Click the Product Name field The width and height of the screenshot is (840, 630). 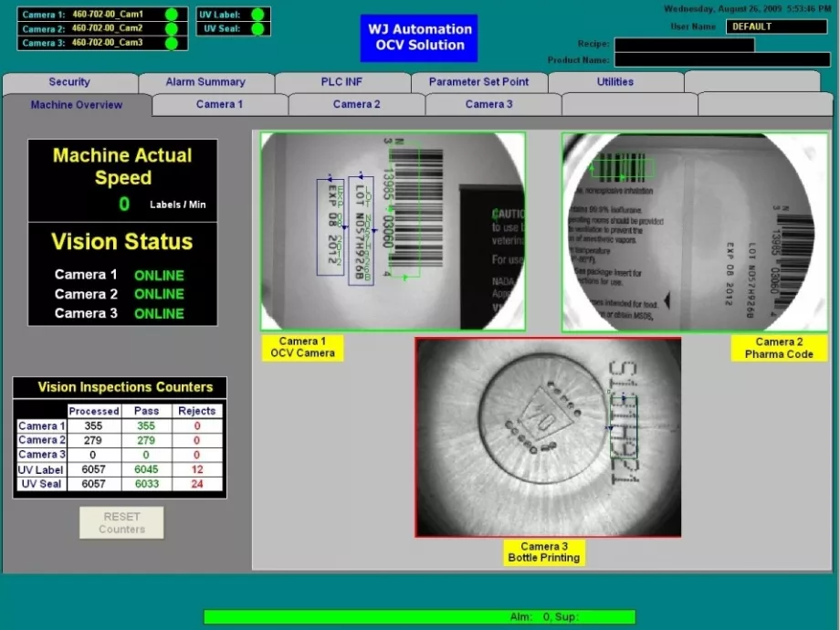click(722, 60)
